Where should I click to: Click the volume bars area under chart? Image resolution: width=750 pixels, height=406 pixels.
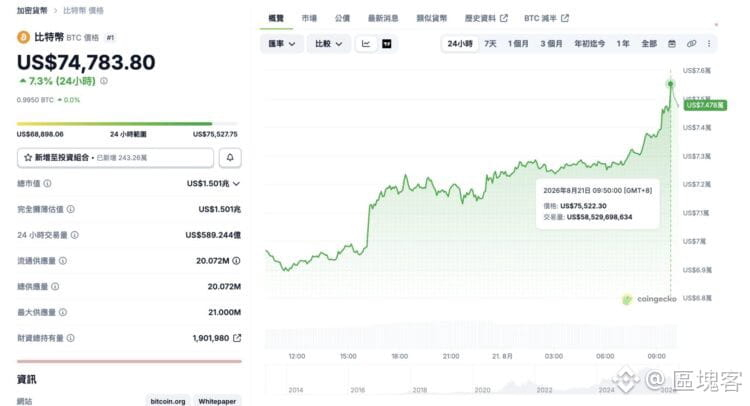tap(471, 337)
